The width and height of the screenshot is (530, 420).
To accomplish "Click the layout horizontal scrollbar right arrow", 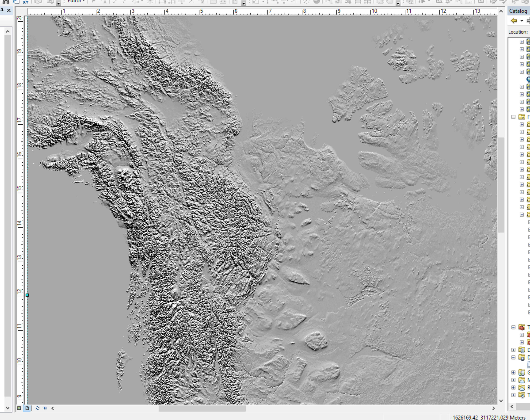I will 493,408.
